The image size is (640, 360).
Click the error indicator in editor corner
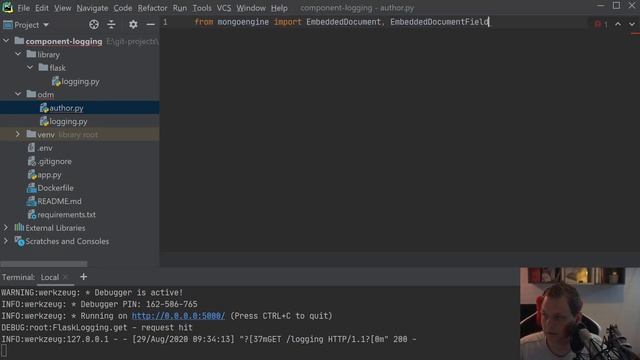(601, 24)
